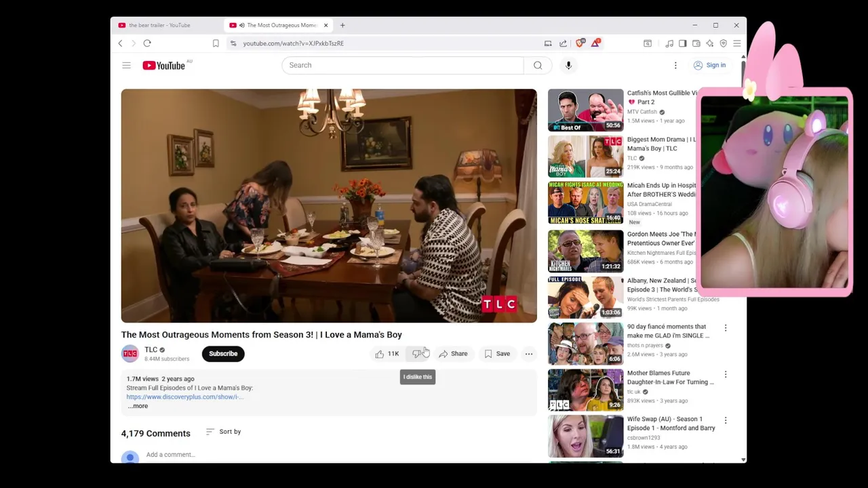Open Brave Rewards triangle icon
This screenshot has width=868, height=488.
tap(595, 43)
